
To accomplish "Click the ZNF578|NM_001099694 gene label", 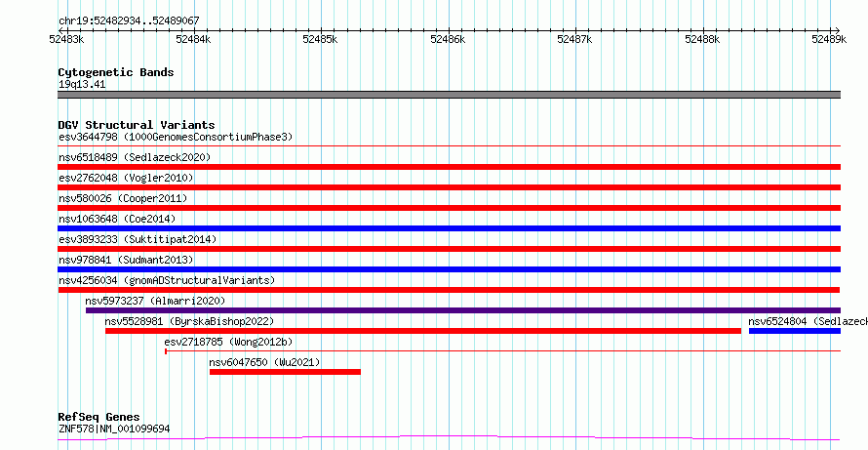I will 114,429.
